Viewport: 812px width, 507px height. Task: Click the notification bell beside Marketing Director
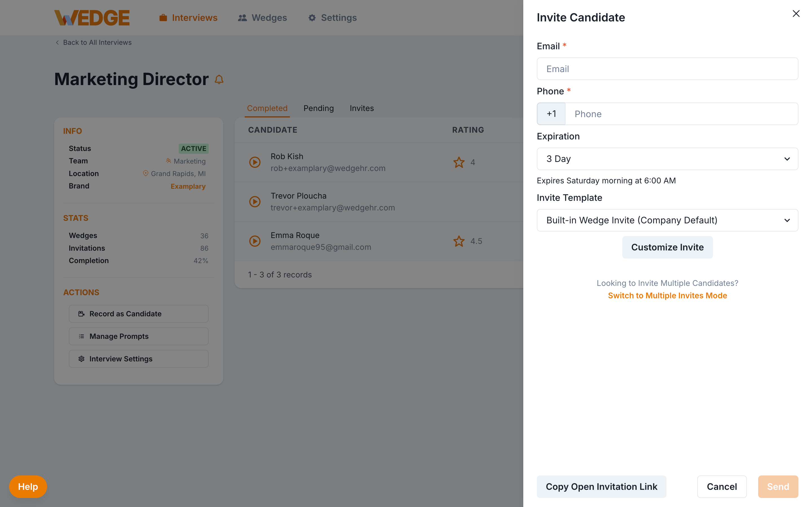tap(219, 79)
